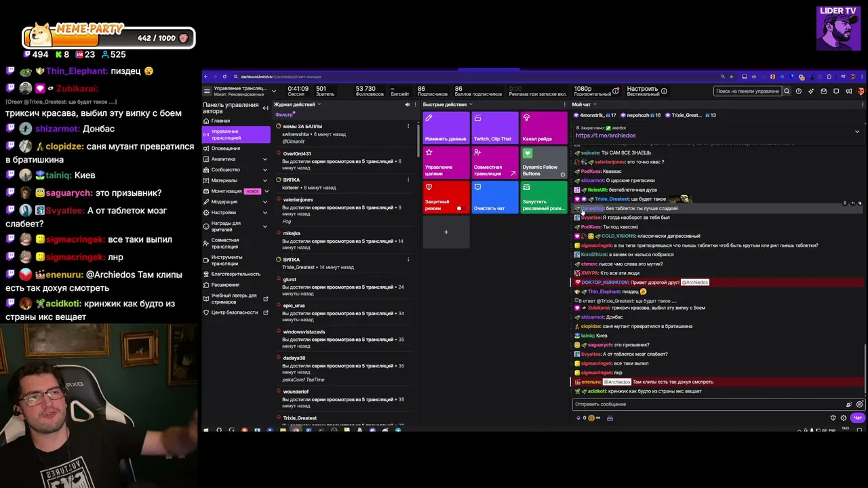Screen dimensions: 868x488
Task: Open options for Trixie_Greatest's ВИПКА redemption
Action: (x=408, y=260)
